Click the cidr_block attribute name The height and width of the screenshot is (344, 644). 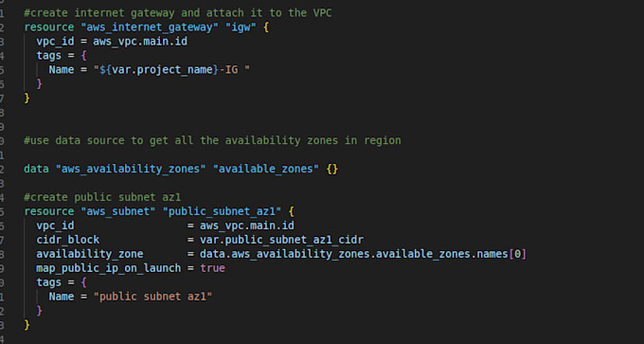click(68, 240)
